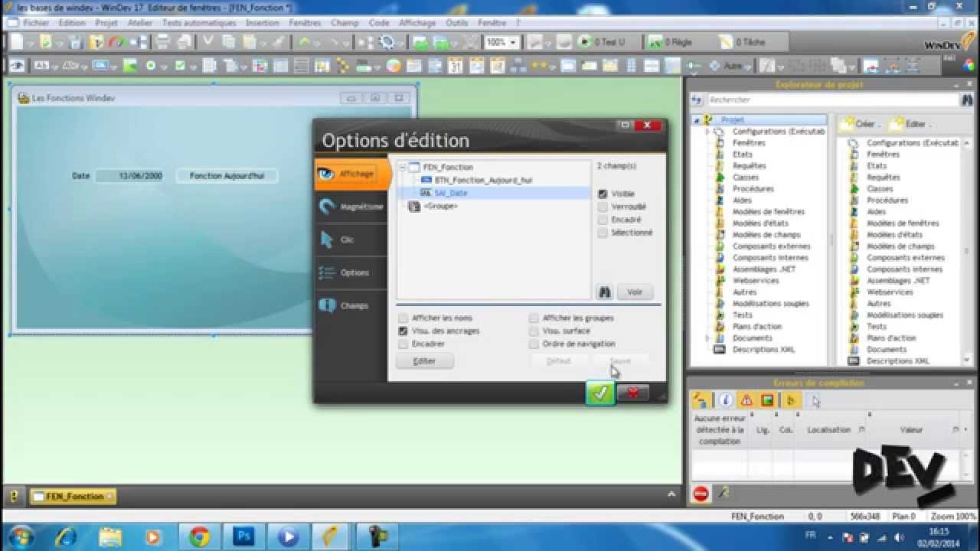Confirm with the green checkmark button

(x=600, y=393)
